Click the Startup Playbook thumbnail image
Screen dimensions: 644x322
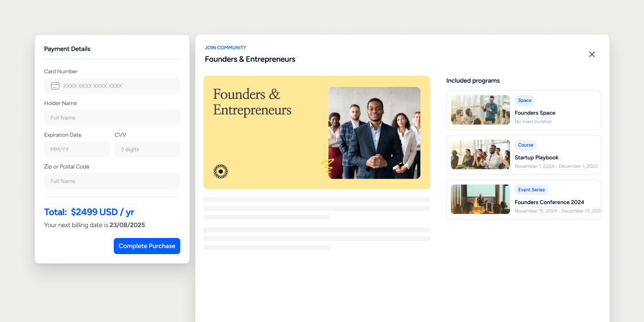480,155
